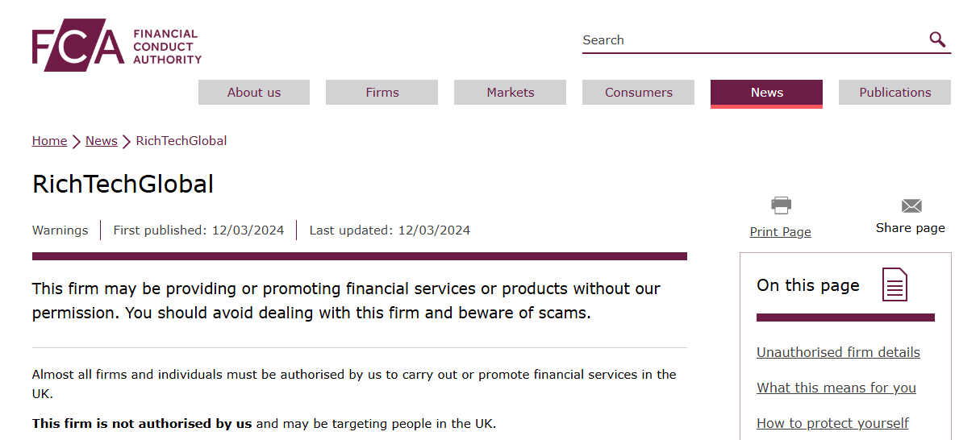Image resolution: width=980 pixels, height=440 pixels.
Task: Open the About us menu
Action: (x=254, y=92)
